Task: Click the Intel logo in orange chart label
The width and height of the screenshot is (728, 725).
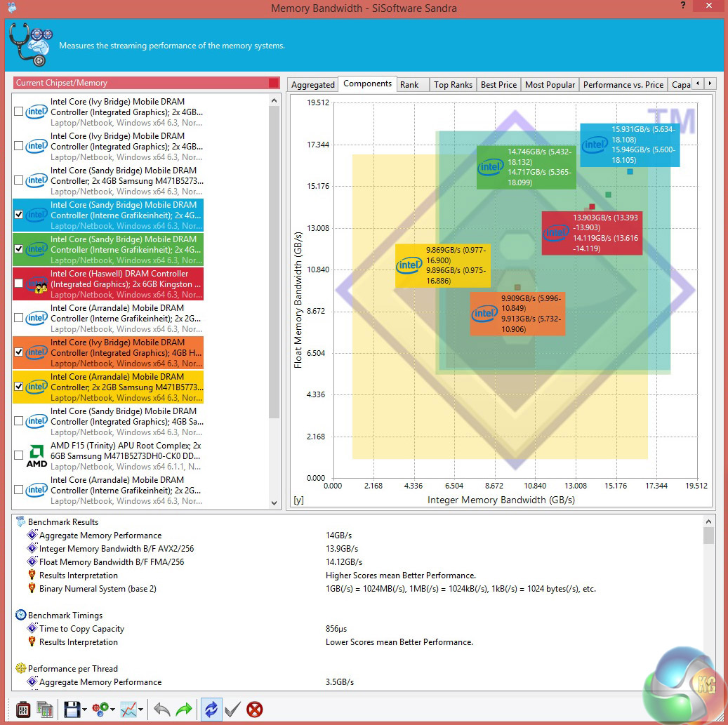Action: click(x=484, y=314)
